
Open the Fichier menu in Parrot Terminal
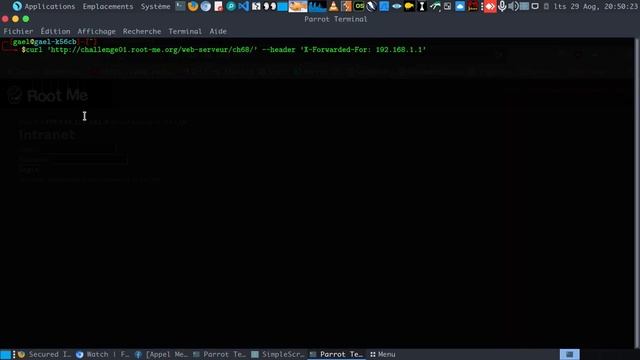pos(18,31)
